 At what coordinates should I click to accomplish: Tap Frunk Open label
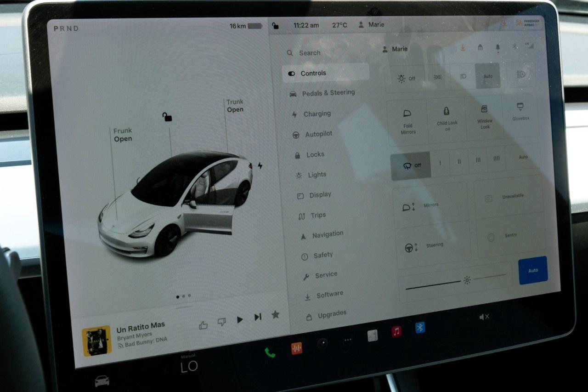123,135
